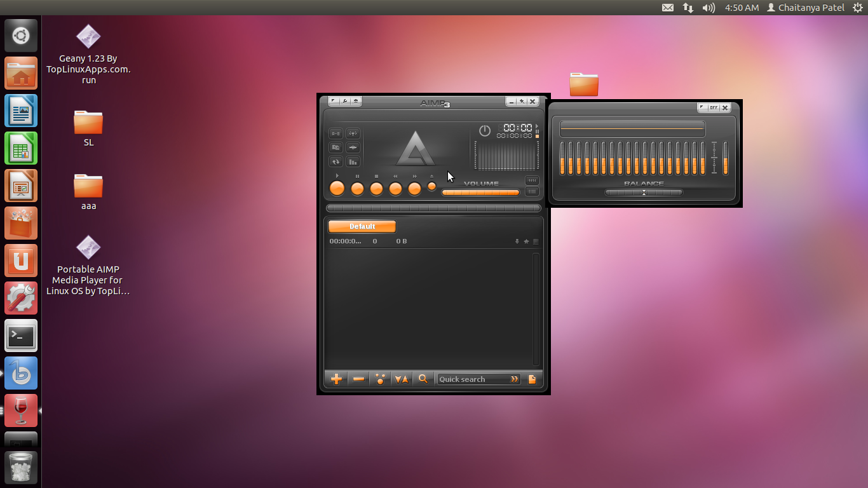Open AIMP settings via the wrench icon
The height and width of the screenshot is (488, 868).
[344, 101]
